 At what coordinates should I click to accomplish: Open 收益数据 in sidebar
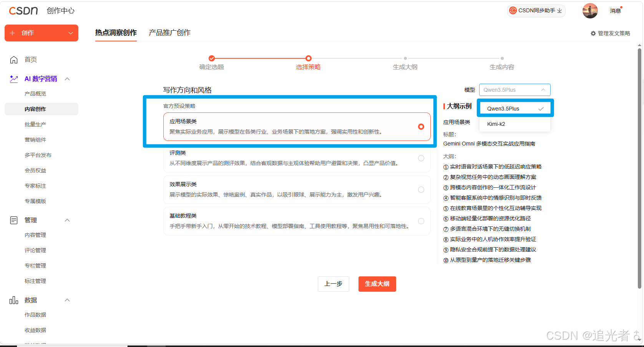(x=35, y=330)
